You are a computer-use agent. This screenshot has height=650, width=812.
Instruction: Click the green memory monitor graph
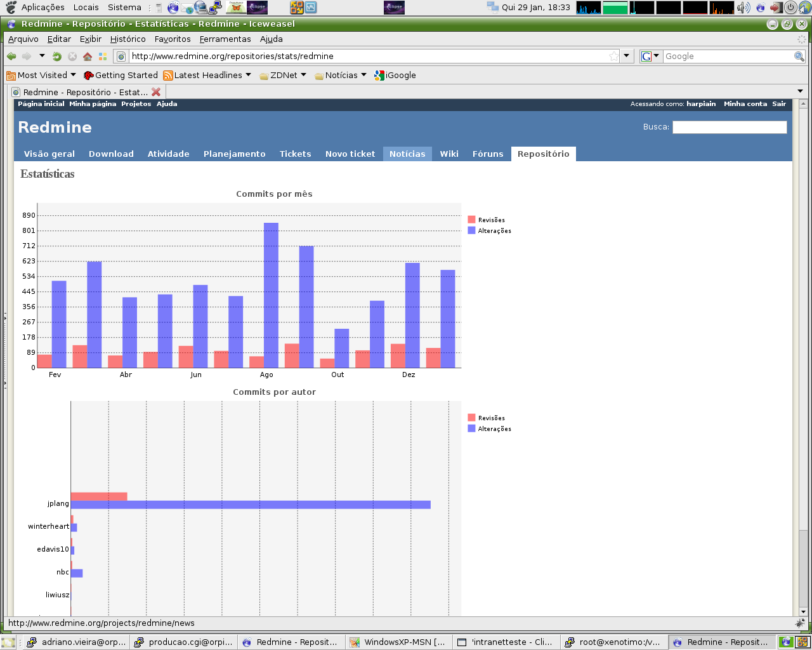pyautogui.click(x=615, y=8)
